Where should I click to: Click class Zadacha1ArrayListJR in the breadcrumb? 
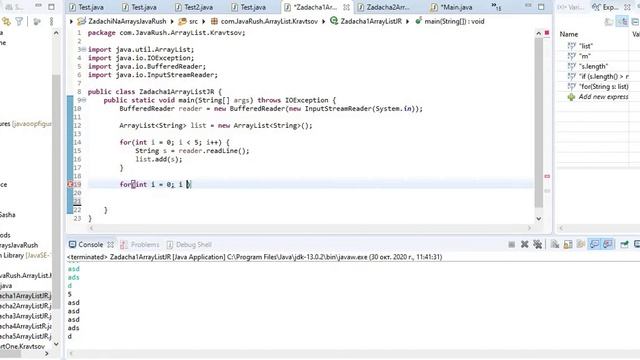(366, 21)
